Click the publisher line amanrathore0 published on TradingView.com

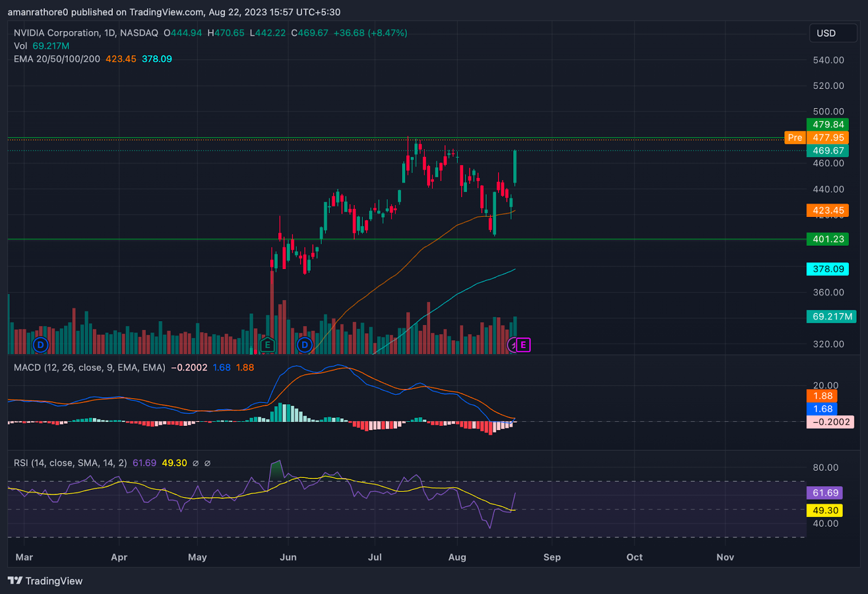pos(174,12)
